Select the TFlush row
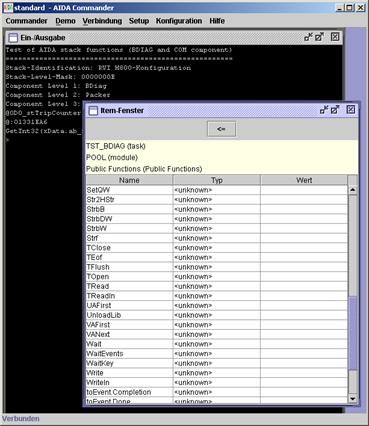This screenshot has height=426, width=369. coord(217,267)
